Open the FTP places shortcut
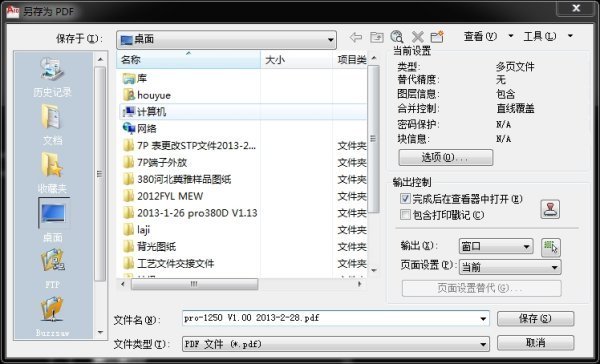 [x=52, y=269]
